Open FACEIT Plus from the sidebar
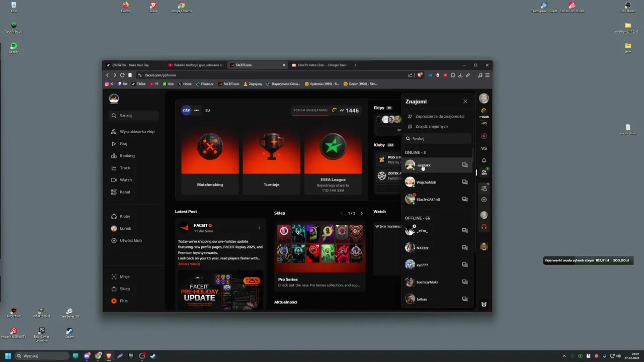This screenshot has width=644, height=362. click(120, 301)
